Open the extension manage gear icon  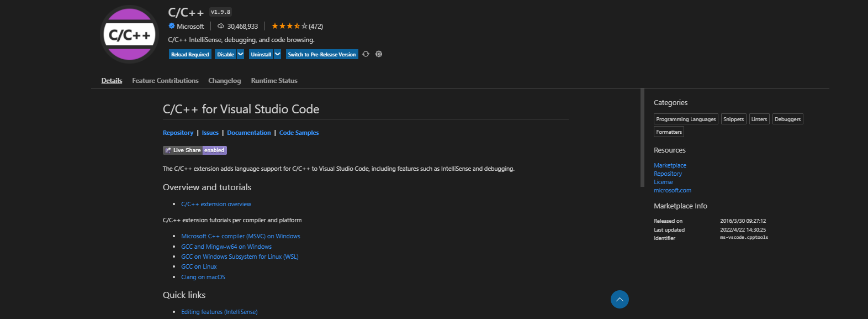(379, 54)
